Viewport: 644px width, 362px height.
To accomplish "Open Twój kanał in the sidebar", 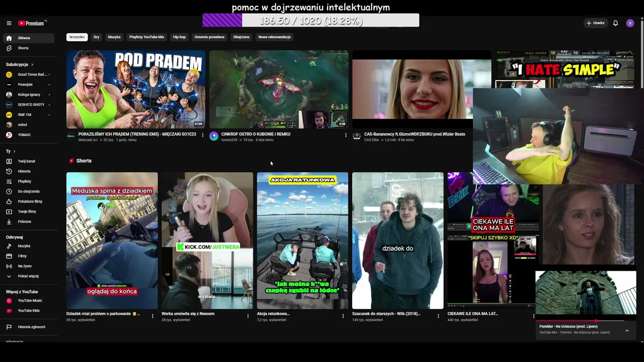I will (x=29, y=161).
